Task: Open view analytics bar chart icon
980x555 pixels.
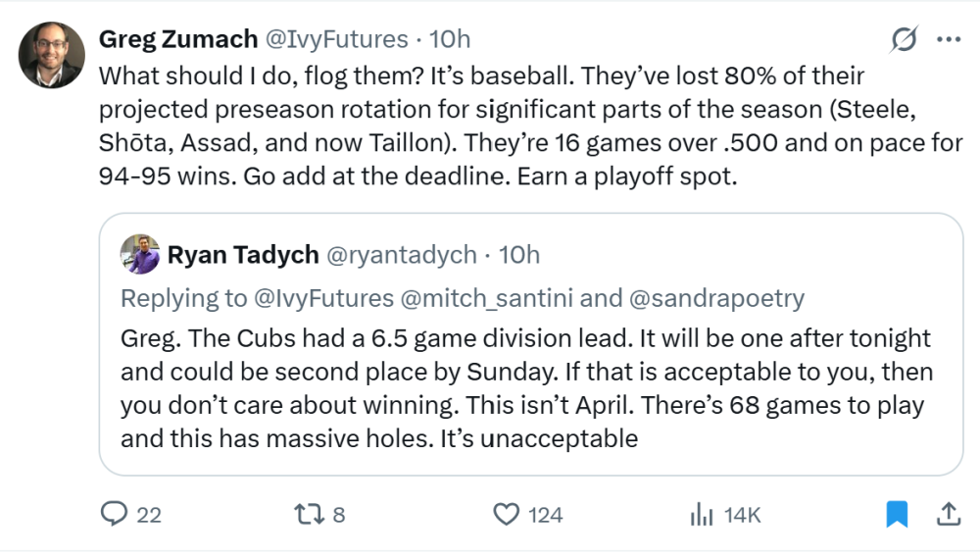Action: tap(702, 514)
